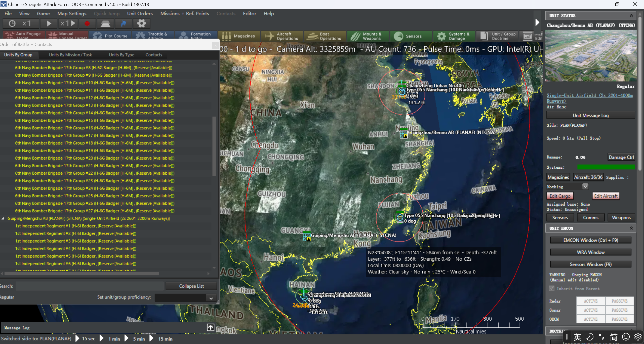Collapse the UNIT EMCON panel
Viewport: 644px width, 344px height.
pyautogui.click(x=631, y=228)
